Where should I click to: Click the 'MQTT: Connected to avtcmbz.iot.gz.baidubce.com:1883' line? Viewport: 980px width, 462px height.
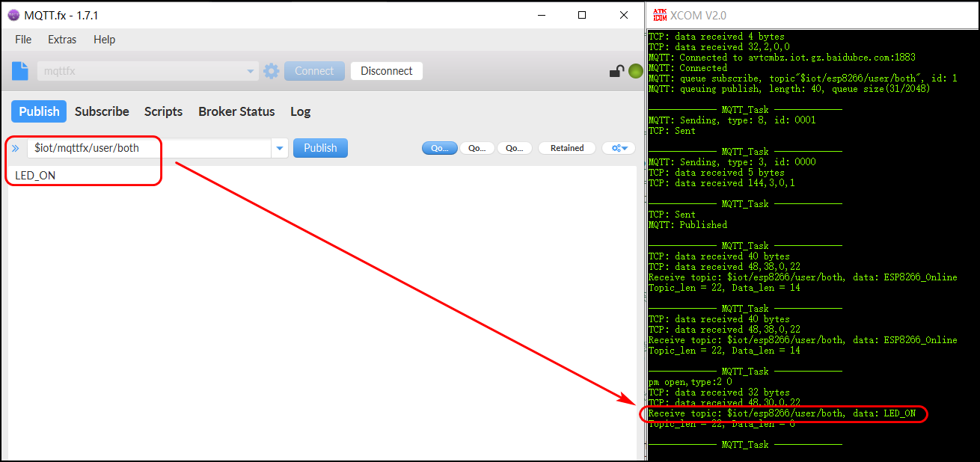(782, 58)
